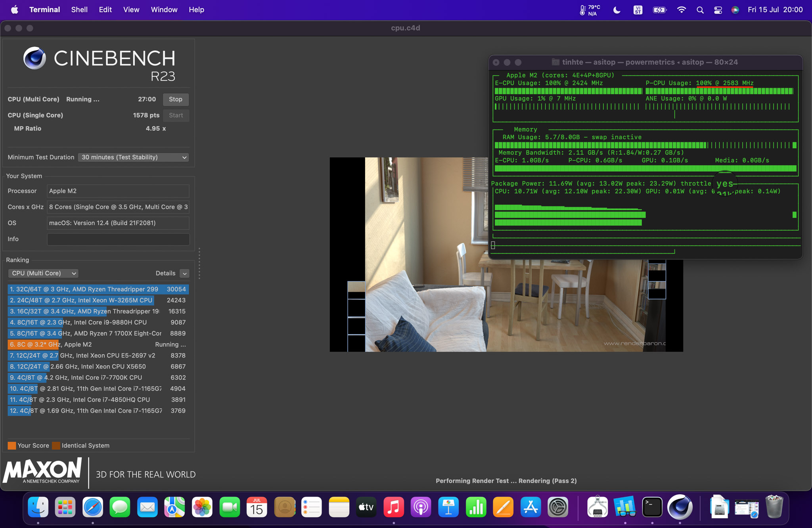
Task: Open the Shell menu in Terminal
Action: pos(79,9)
